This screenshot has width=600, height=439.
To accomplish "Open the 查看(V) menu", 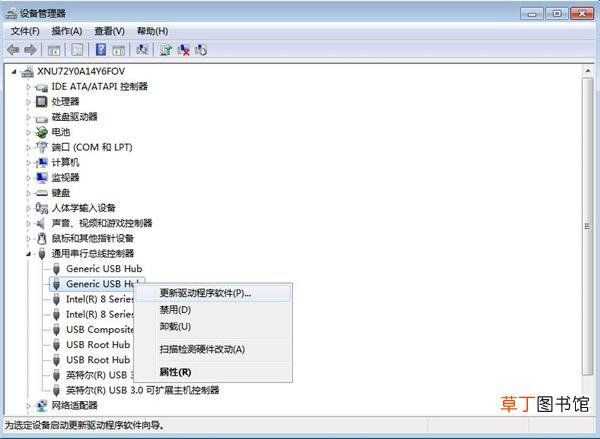I will click(x=109, y=31).
